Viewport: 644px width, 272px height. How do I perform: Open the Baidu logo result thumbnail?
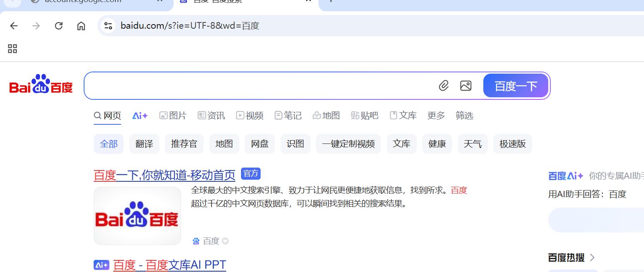[x=137, y=216]
